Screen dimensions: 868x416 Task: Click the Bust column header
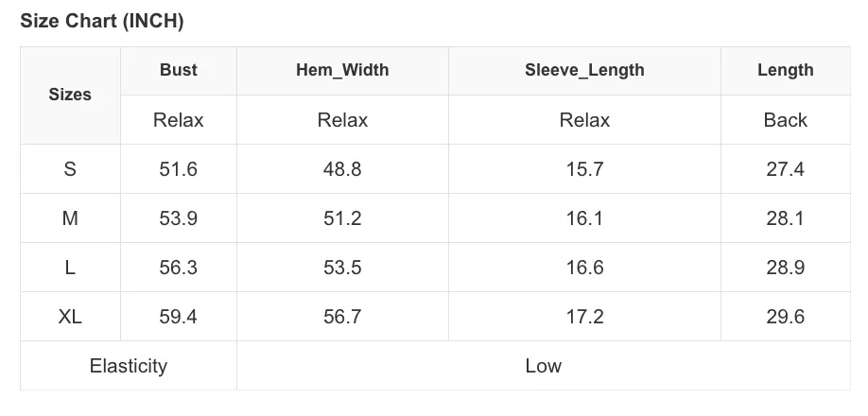click(x=179, y=70)
